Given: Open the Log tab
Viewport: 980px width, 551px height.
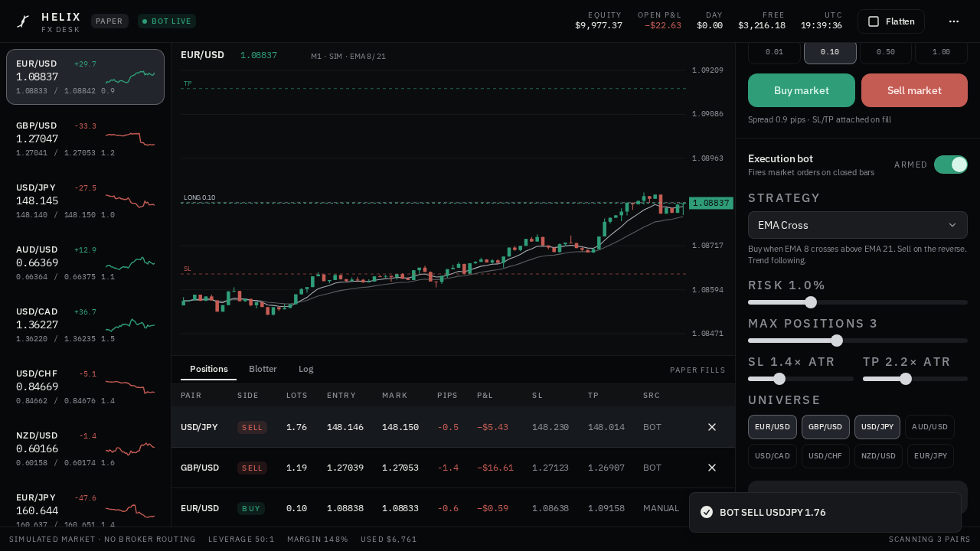Looking at the screenshot, I should [306, 369].
